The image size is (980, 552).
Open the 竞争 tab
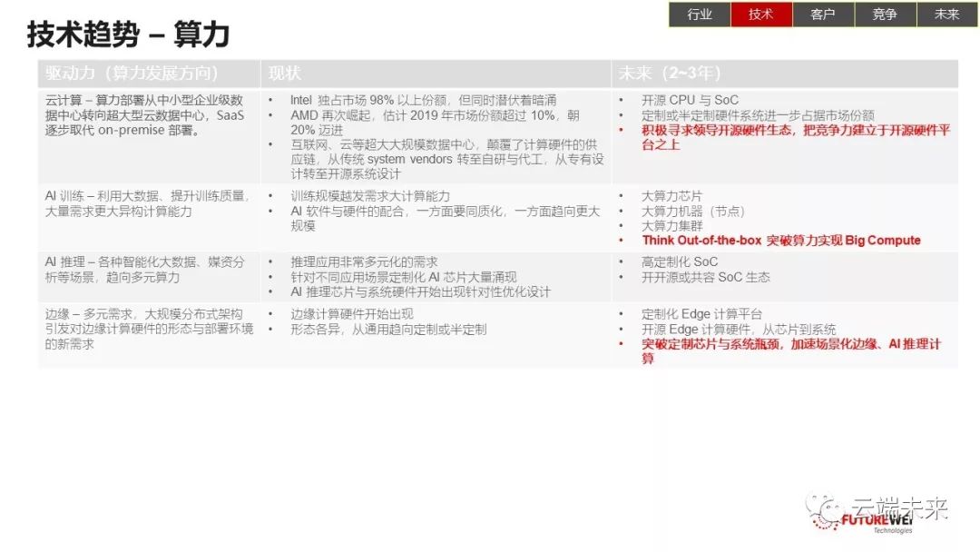coord(885,15)
